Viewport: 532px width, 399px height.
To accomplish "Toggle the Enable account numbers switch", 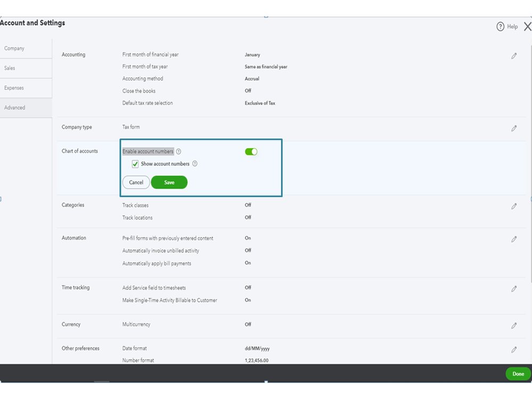I will 251,152.
